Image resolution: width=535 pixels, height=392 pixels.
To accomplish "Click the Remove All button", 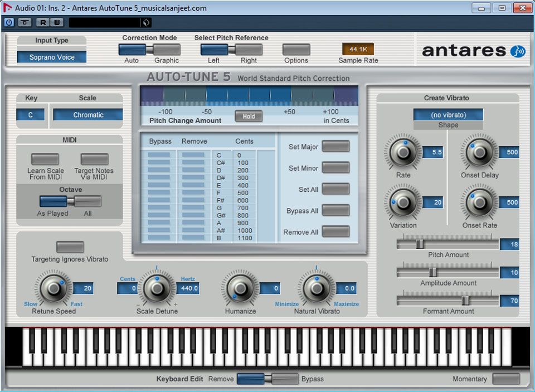I will (335, 231).
